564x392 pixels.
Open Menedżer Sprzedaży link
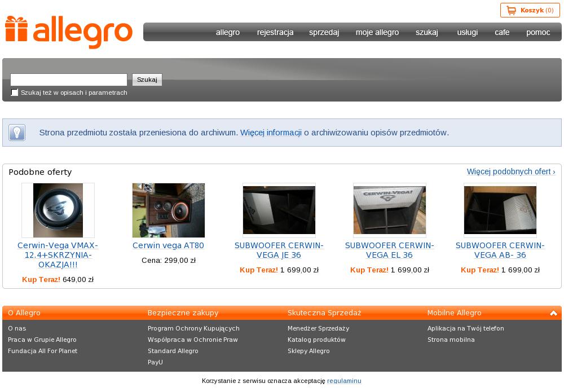pyautogui.click(x=318, y=328)
